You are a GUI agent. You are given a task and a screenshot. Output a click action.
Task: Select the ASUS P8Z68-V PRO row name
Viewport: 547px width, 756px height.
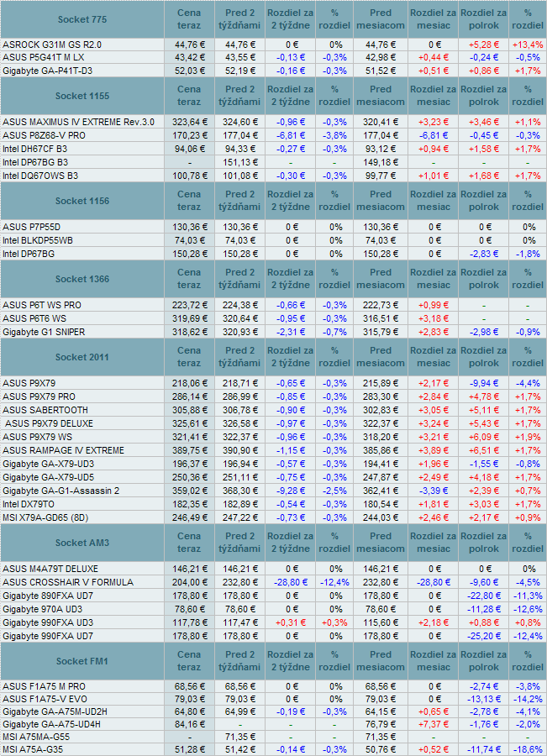[x=44, y=135]
